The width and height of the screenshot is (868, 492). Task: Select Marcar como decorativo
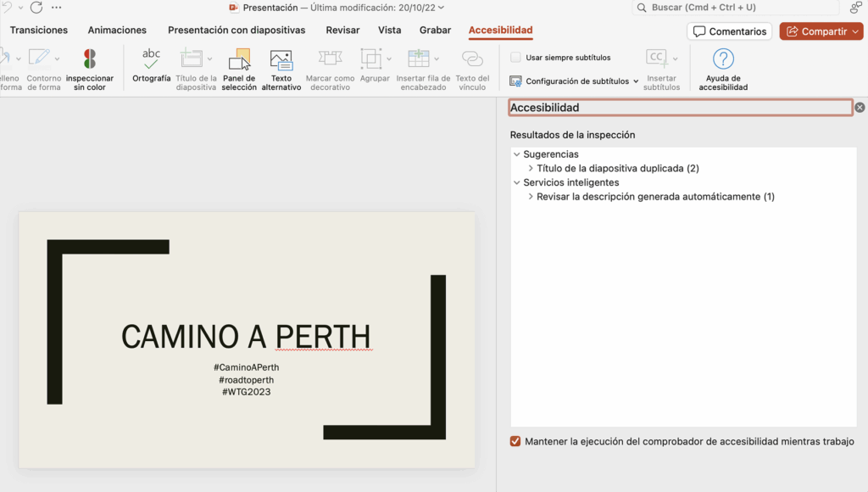tap(330, 68)
